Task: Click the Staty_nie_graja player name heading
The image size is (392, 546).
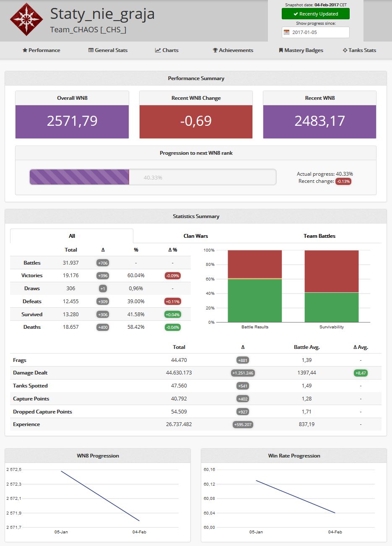Action: point(102,14)
